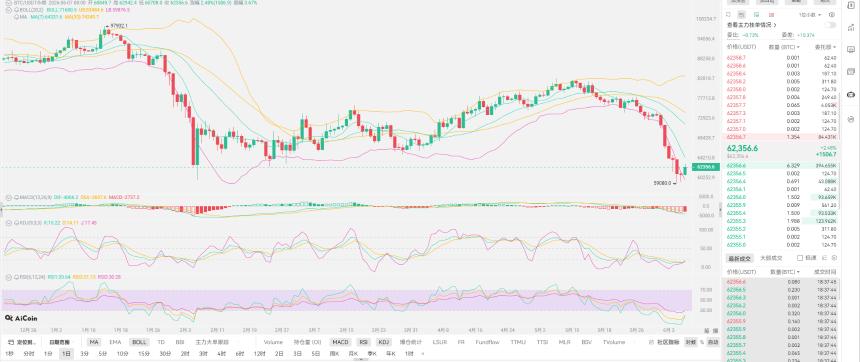860x362 pixels.
Task: Switch to the 15分 timeframe
Action: pos(144,354)
